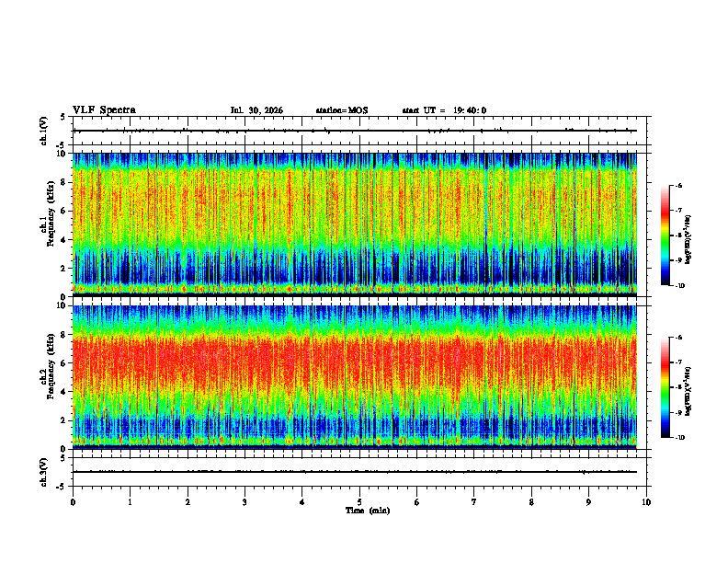Click the "station=MOS" header label
Image resolution: width=728 pixels, height=563 pixels.
[x=342, y=110]
